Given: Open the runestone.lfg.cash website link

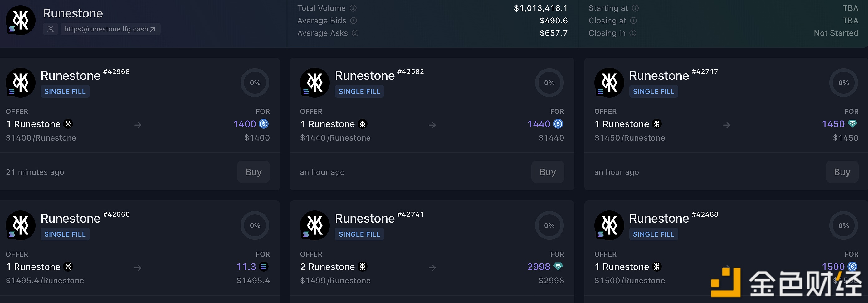Looking at the screenshot, I should tap(110, 29).
